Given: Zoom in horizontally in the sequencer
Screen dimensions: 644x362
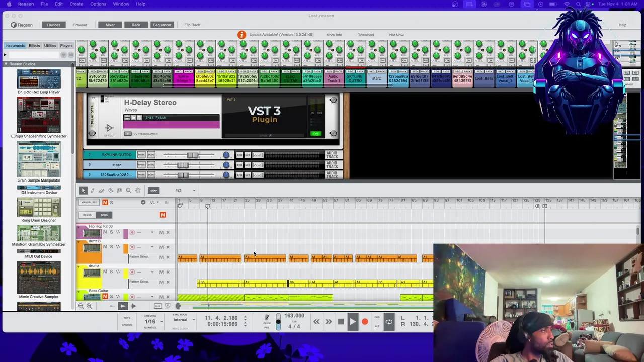Looking at the screenshot, I should coord(89,306).
